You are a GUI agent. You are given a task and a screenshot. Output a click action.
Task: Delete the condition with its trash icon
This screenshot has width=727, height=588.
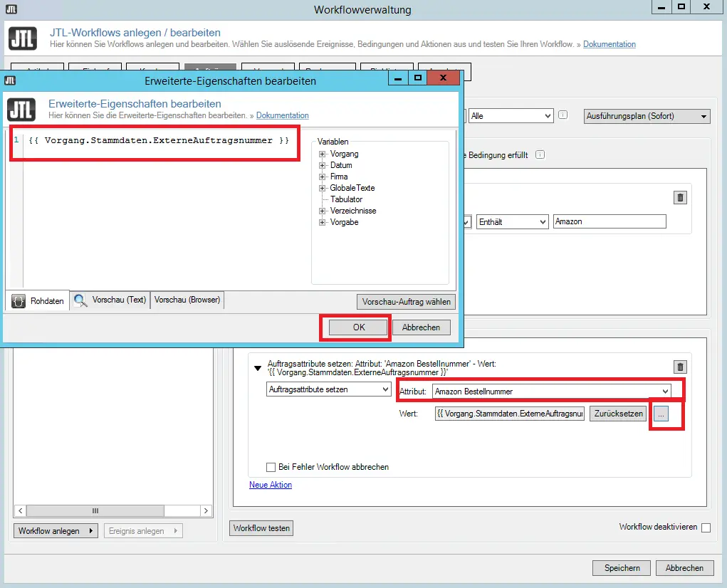680,198
